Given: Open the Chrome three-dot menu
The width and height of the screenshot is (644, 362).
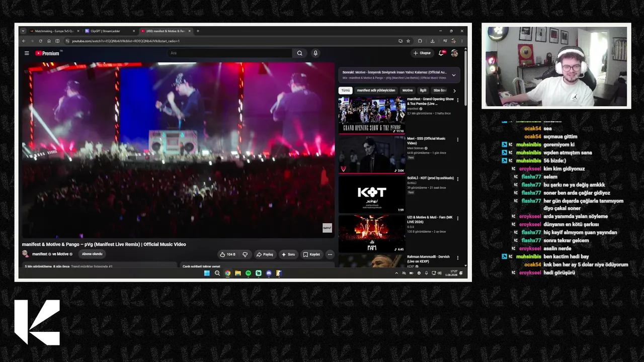Looking at the screenshot, I should pos(462,41).
